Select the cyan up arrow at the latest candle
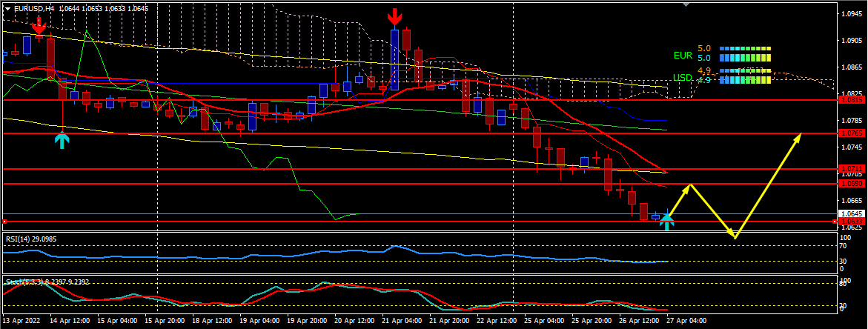 point(667,220)
